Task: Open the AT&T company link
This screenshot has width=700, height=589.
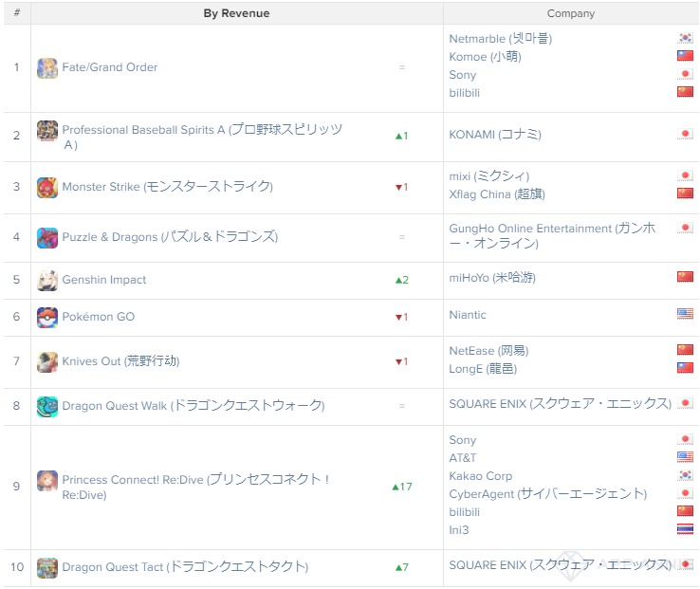Action: (463, 458)
